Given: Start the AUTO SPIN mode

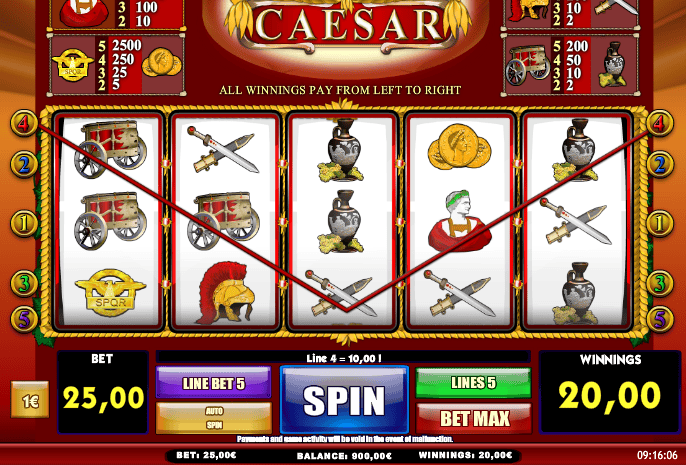Looking at the screenshot, I should pyautogui.click(x=214, y=418).
